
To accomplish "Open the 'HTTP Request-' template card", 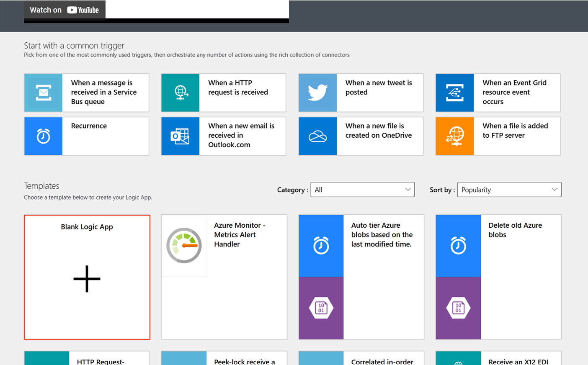I will 87,358.
